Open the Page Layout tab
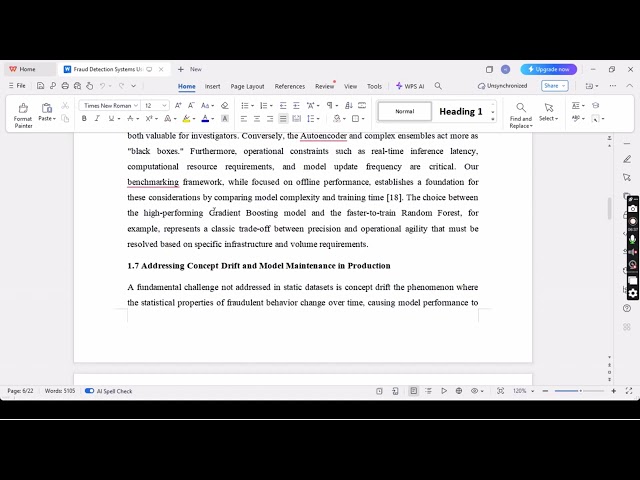Screen dimensions: 640x480 [x=247, y=86]
